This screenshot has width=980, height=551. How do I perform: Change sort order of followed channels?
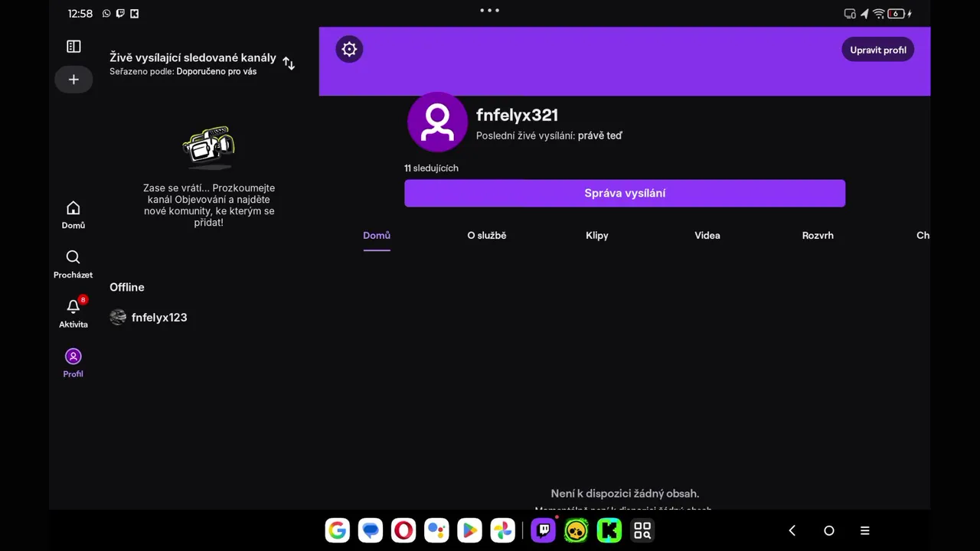(289, 64)
